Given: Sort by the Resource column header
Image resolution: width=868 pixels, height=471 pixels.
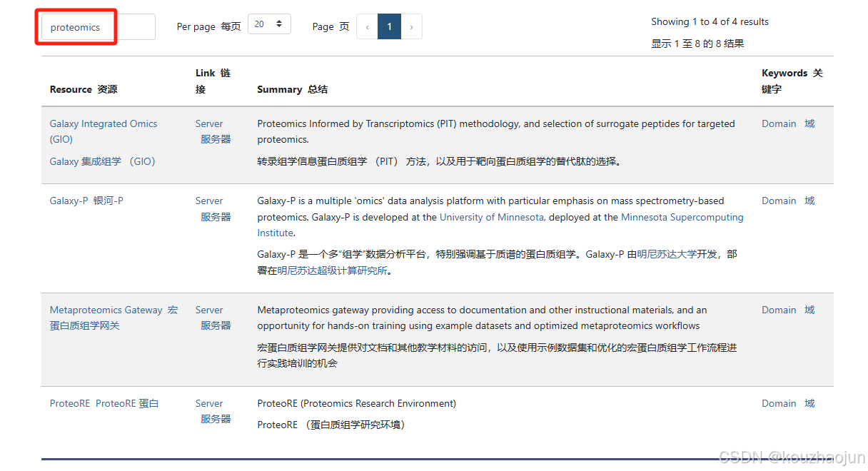Looking at the screenshot, I should point(84,89).
